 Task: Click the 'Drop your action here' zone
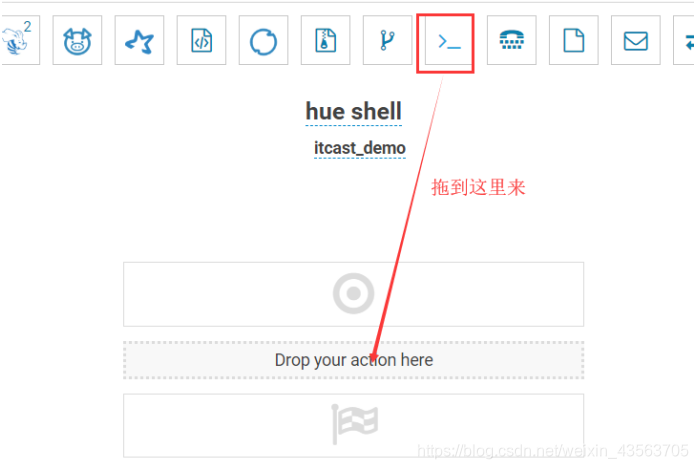point(353,360)
